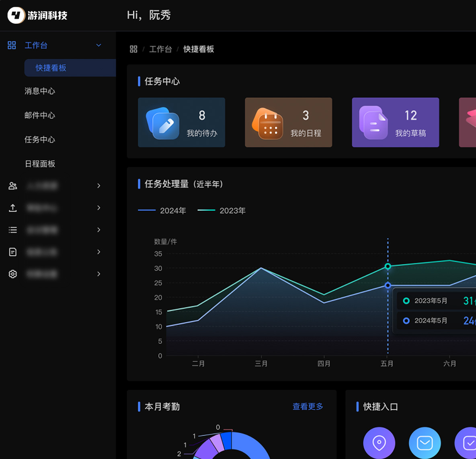Click the 2023年5月 tooltip row
The image size is (476, 459).
coord(437,301)
